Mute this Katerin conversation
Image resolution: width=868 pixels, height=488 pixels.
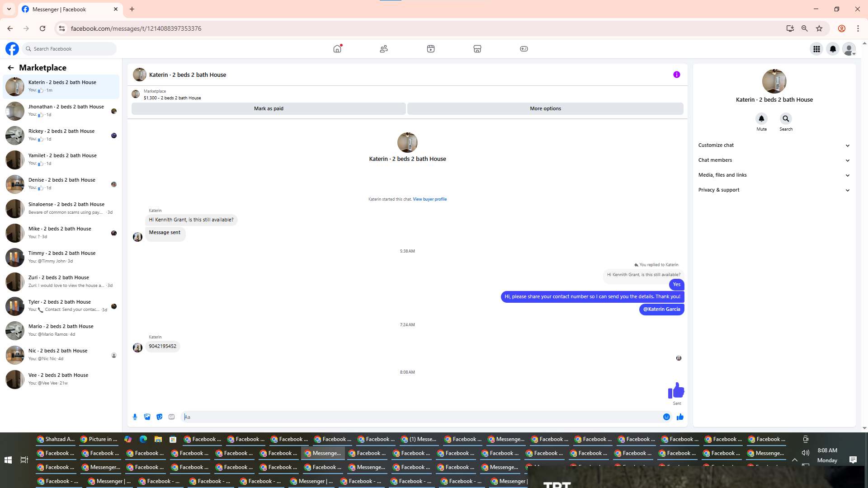761,119
